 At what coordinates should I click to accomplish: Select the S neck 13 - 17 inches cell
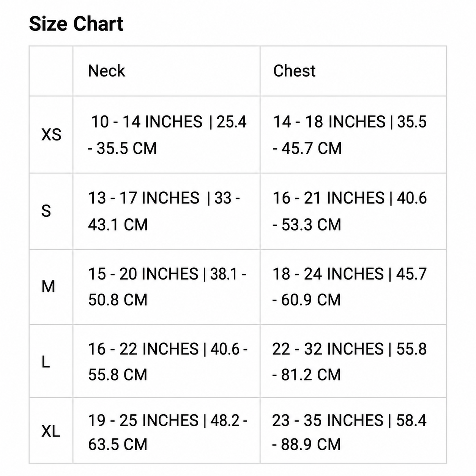point(166,211)
